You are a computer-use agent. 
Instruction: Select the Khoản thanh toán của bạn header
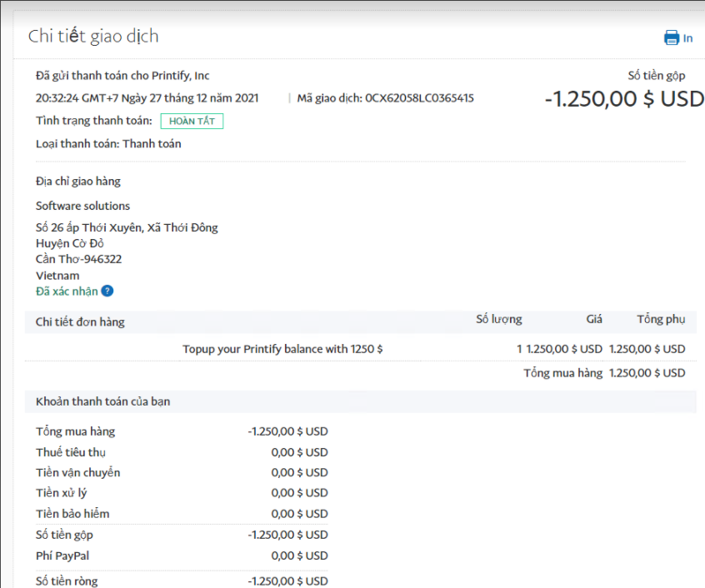tap(103, 401)
